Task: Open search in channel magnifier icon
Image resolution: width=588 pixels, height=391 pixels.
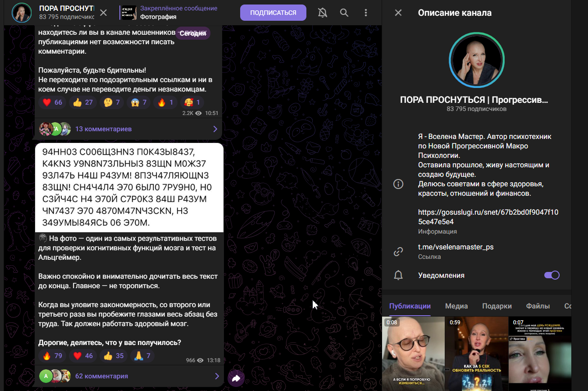Action: tap(344, 13)
